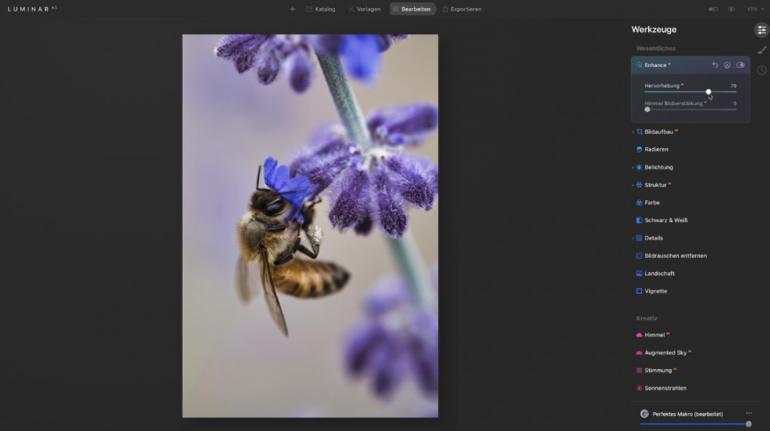Click the pink Himmel cloud icon
This screenshot has width=770, height=431.
pyautogui.click(x=639, y=335)
